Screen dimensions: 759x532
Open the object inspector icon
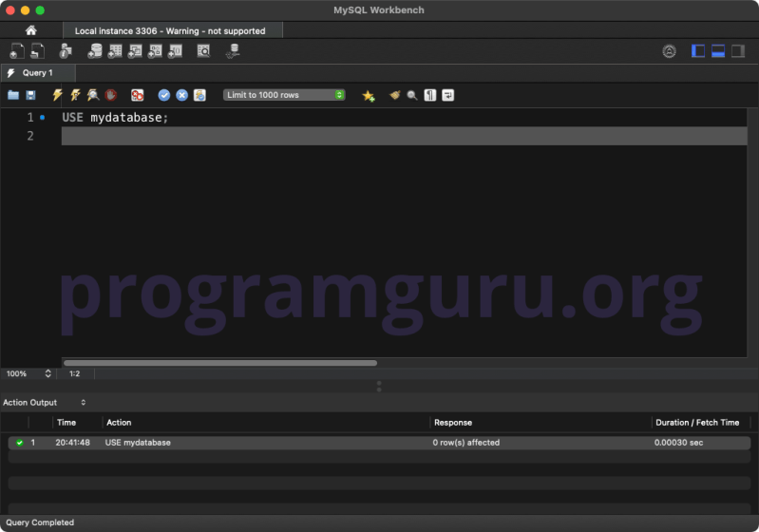pos(66,51)
